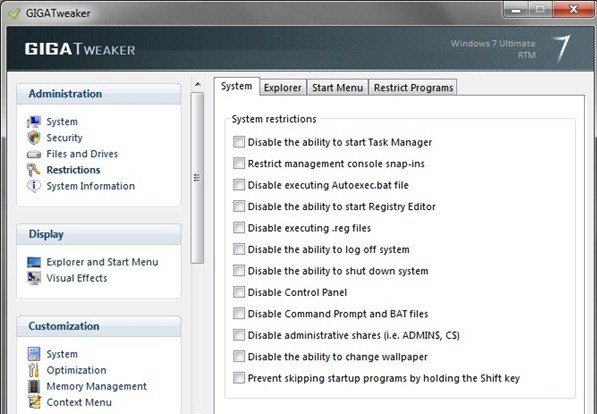Click the sidebar scrollbar up arrow
Screen dimensions: 597x414
tap(197, 84)
